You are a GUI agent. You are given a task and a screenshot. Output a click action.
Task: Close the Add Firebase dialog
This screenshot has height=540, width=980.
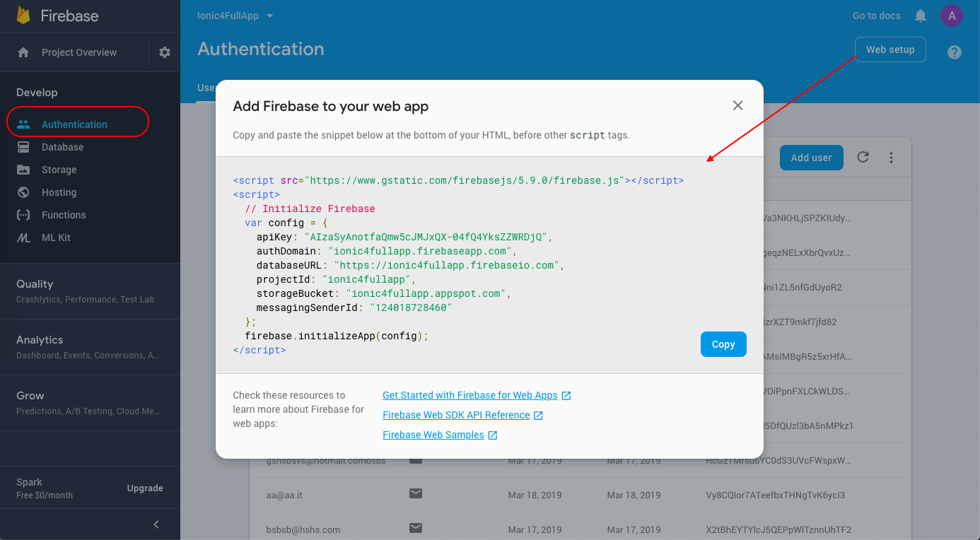pos(738,105)
